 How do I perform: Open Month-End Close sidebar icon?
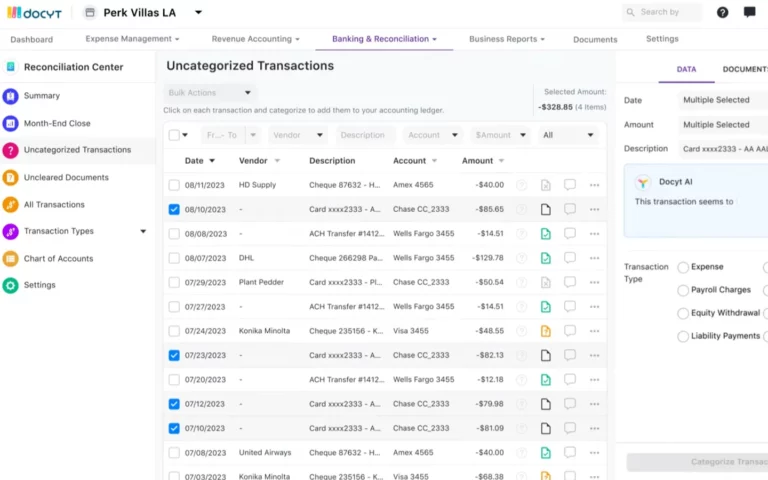point(11,123)
